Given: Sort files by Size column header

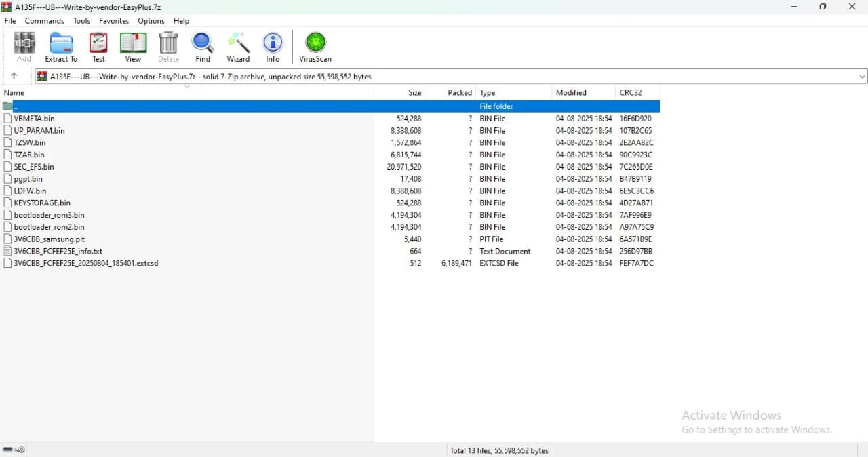Looking at the screenshot, I should 414,93.
